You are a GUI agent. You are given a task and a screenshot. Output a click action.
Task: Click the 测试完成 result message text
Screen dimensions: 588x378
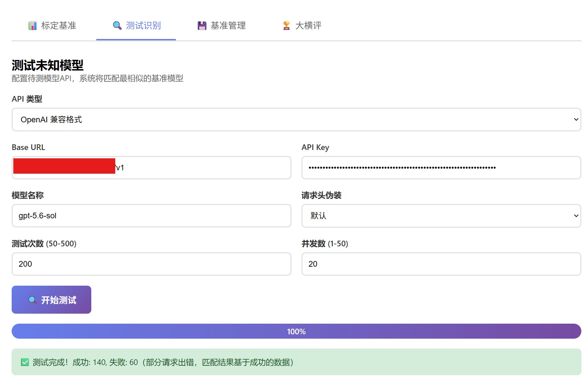point(163,362)
